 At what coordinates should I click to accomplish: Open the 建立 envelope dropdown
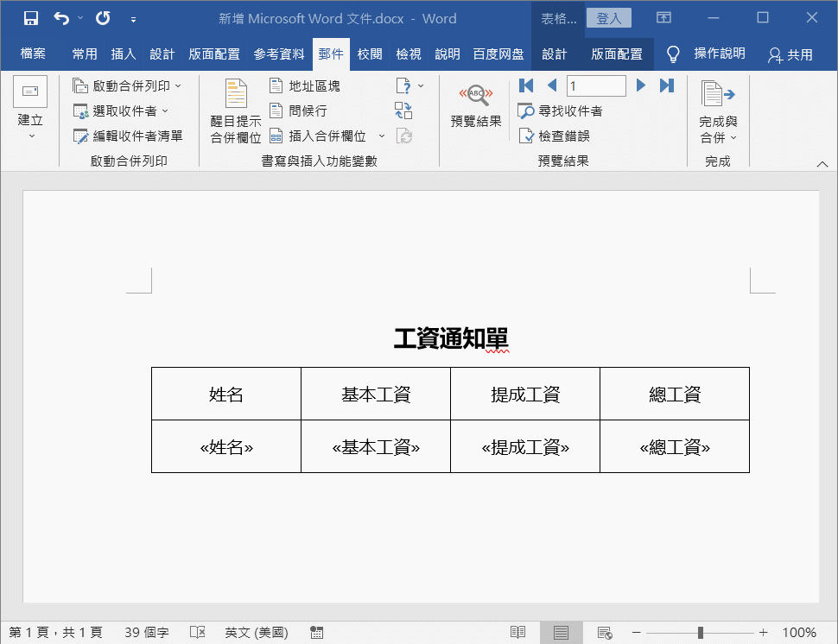[x=30, y=109]
